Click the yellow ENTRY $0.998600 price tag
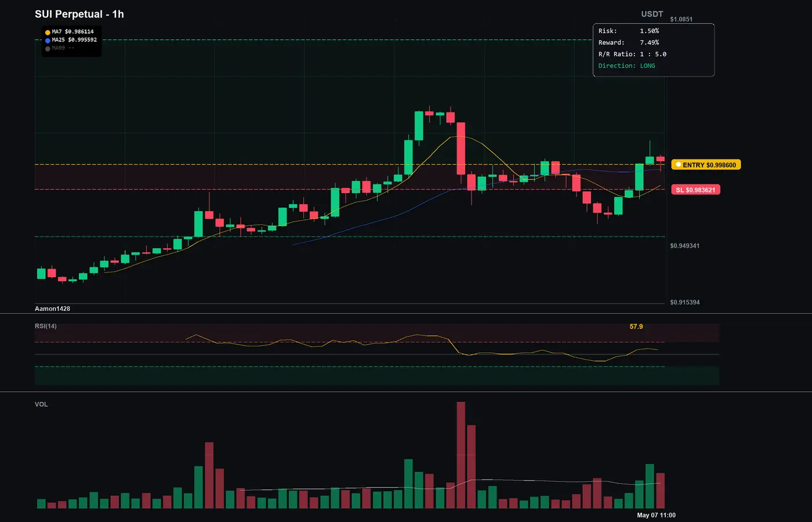The image size is (812, 522). click(x=706, y=165)
